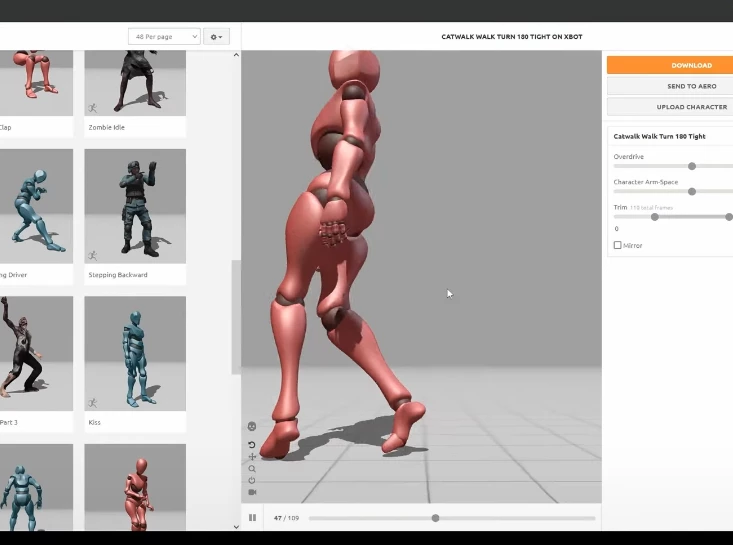
Task: Click the animation list scrollbar thumb
Action: (236, 317)
